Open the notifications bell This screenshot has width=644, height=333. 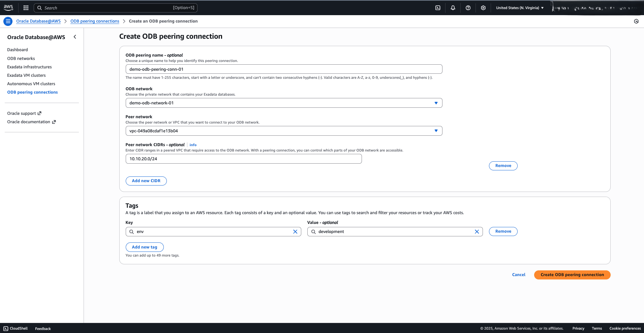(453, 7)
